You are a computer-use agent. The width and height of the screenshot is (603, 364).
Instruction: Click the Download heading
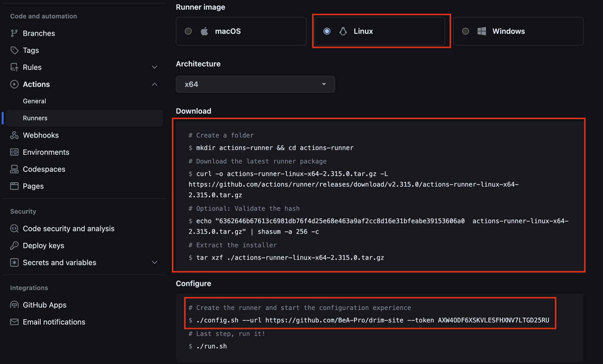tap(193, 111)
